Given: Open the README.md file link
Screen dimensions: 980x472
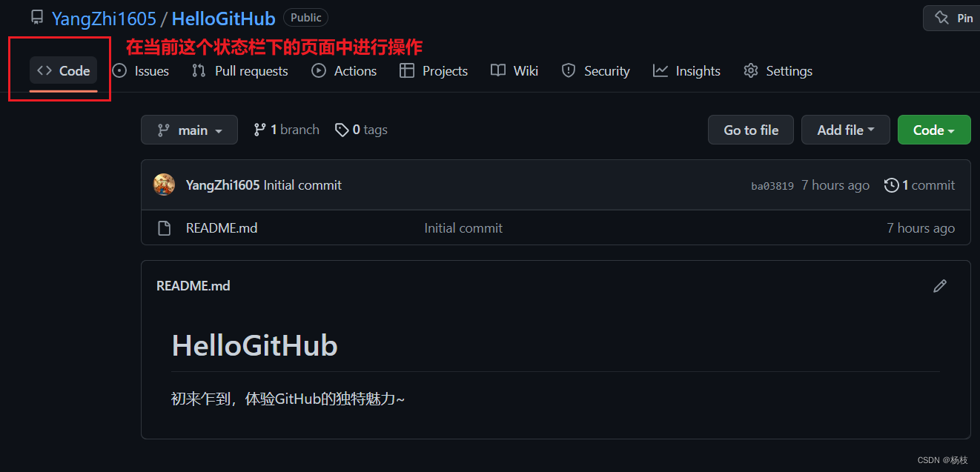Looking at the screenshot, I should (222, 228).
